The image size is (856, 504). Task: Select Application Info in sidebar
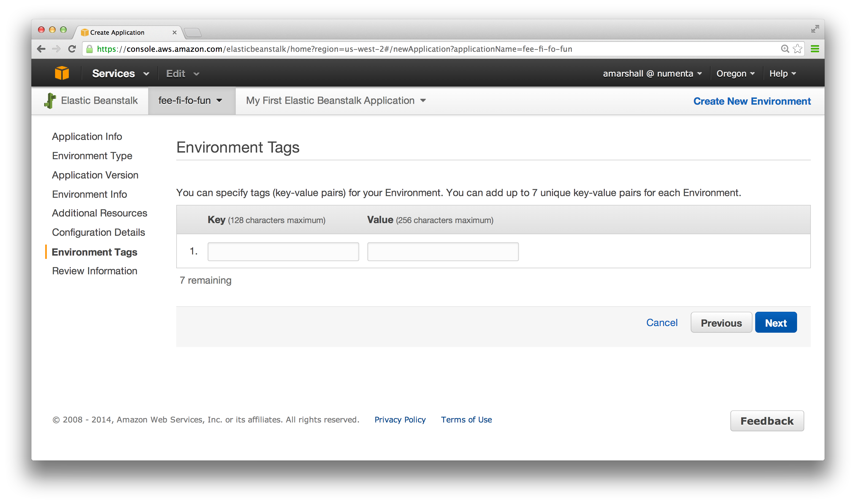[87, 137]
